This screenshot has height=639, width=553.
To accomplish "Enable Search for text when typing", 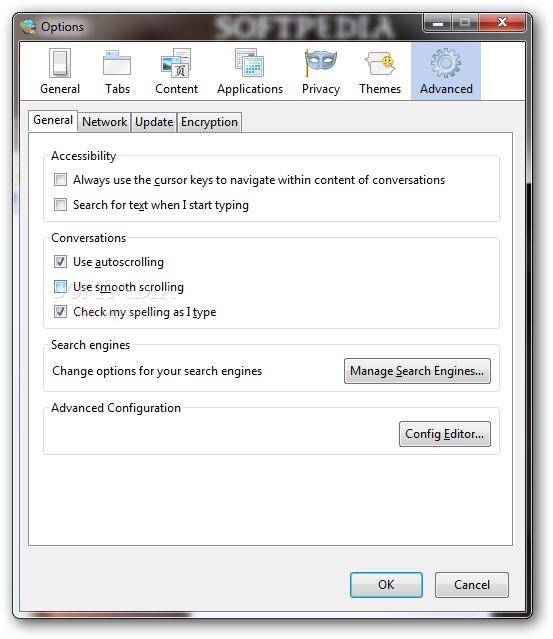I will pos(60,205).
